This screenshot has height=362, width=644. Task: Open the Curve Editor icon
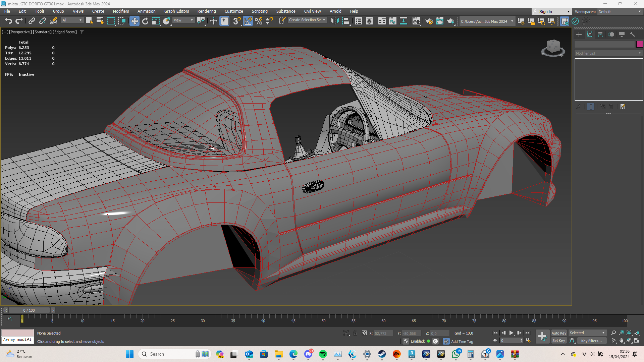pos(392,21)
